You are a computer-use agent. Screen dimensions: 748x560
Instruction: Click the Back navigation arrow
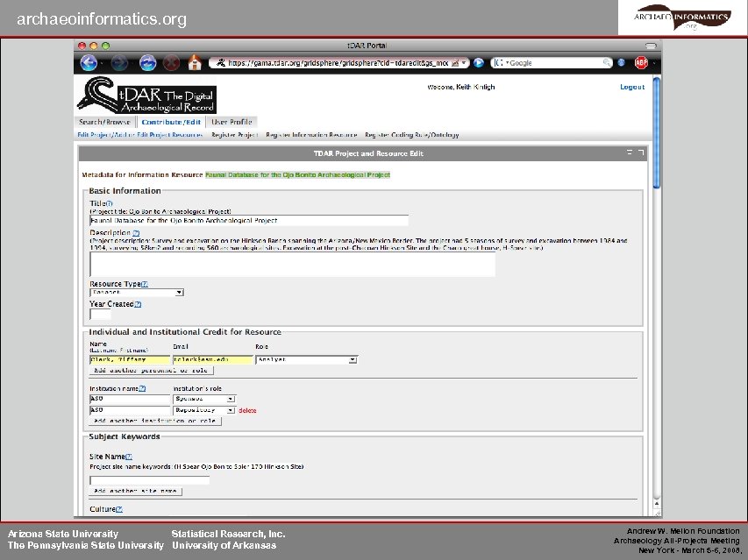pyautogui.click(x=89, y=62)
